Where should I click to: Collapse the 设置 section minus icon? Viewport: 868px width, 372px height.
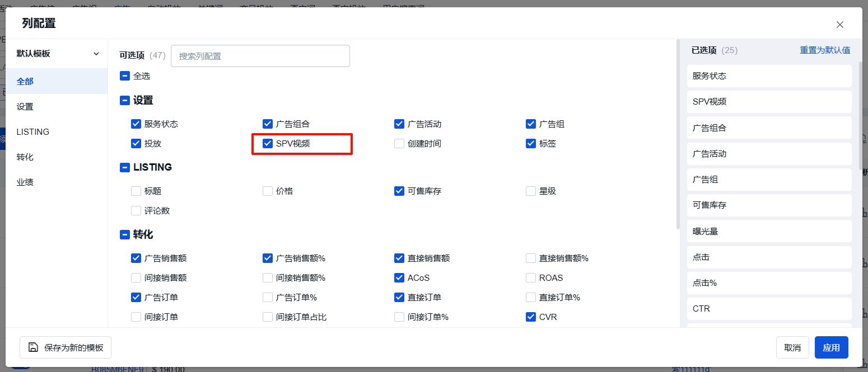(x=125, y=101)
